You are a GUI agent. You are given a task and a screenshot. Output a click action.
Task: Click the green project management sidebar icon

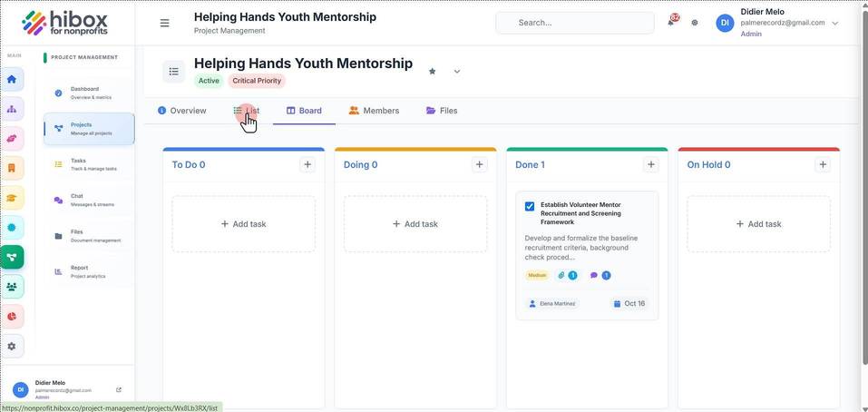[12, 258]
